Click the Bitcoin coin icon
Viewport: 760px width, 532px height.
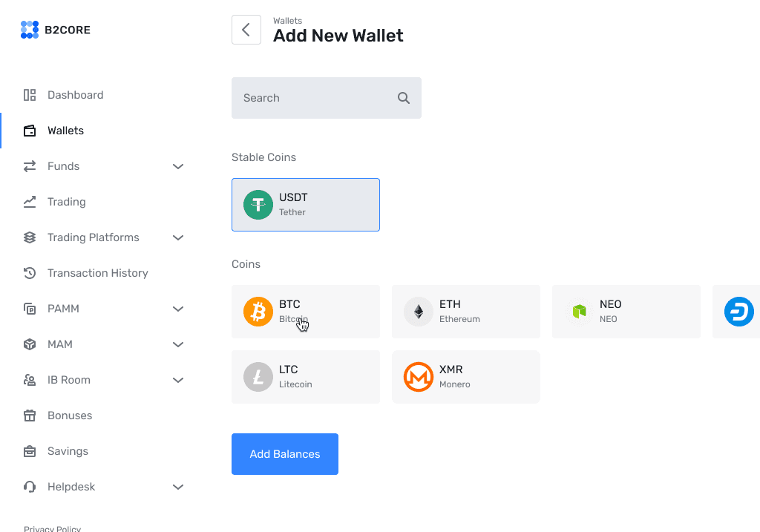pyautogui.click(x=258, y=312)
